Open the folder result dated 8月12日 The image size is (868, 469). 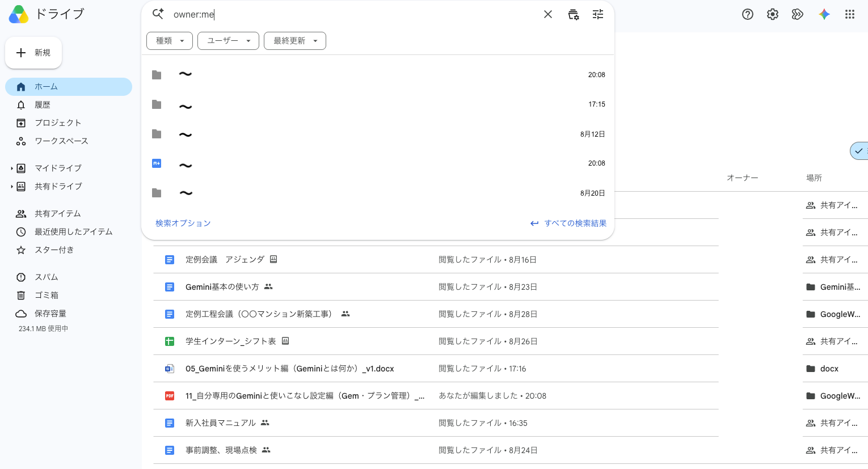coord(378,134)
